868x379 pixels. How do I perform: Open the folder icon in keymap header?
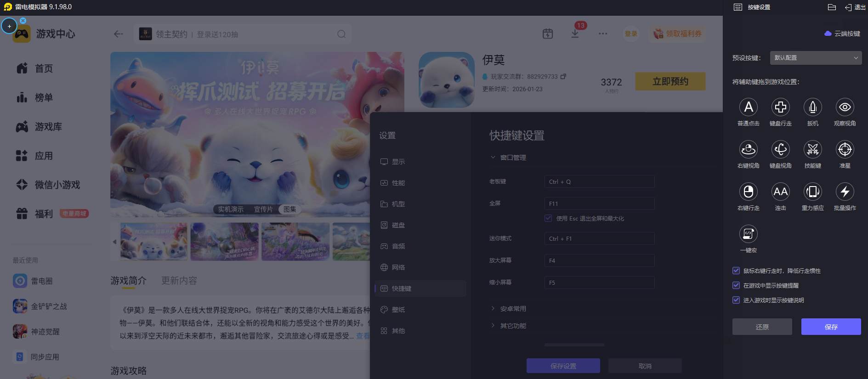point(832,7)
